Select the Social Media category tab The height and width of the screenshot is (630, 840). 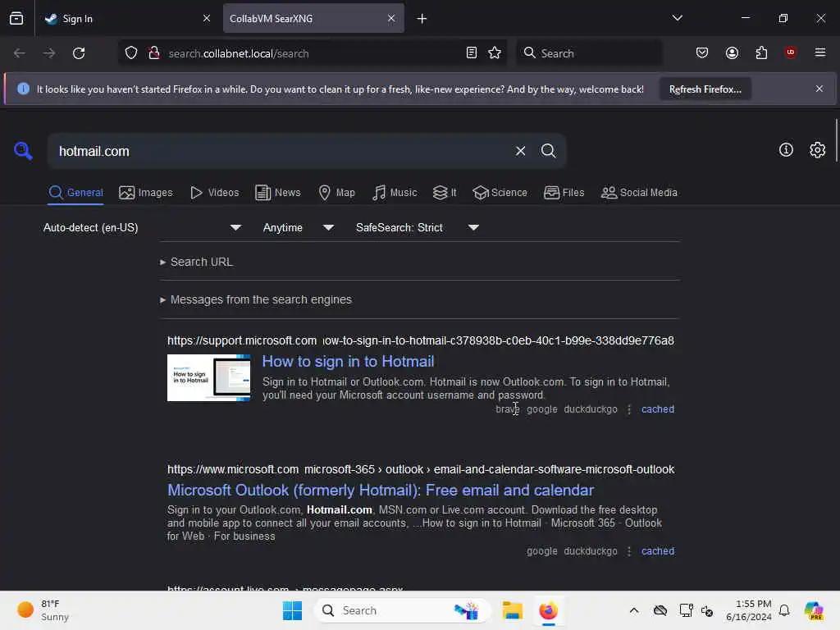[639, 193]
